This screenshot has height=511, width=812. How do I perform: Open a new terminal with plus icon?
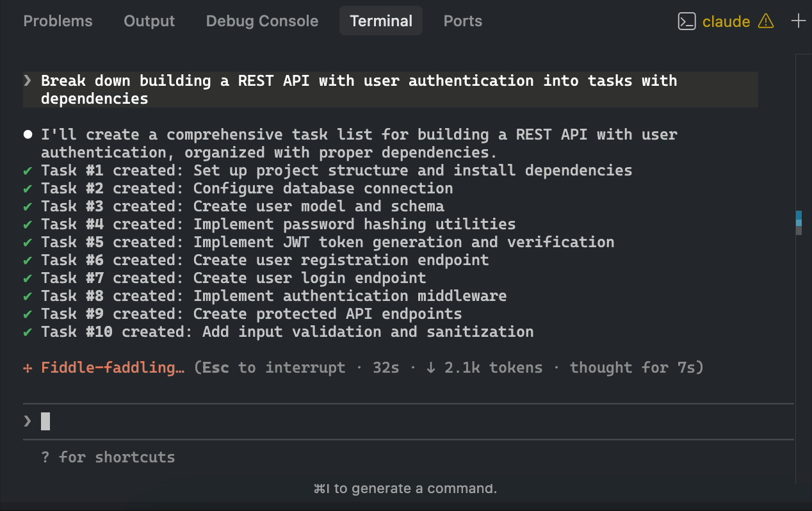click(x=798, y=21)
